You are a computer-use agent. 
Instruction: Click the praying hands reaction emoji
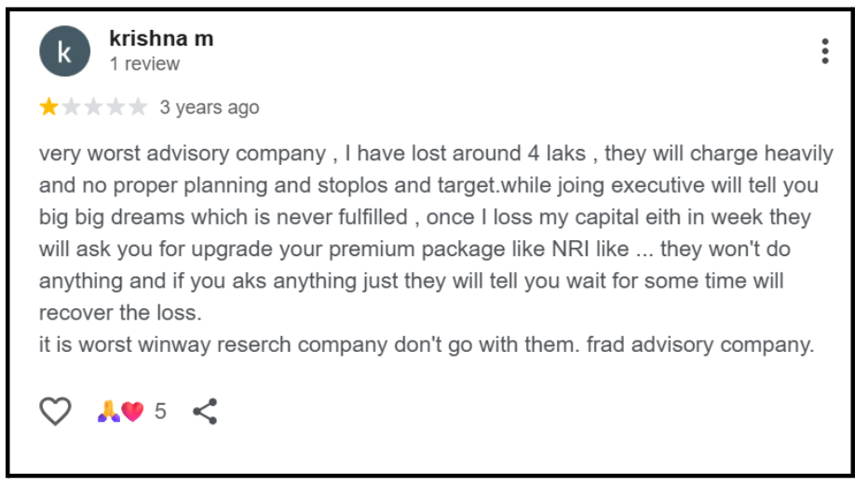108,412
